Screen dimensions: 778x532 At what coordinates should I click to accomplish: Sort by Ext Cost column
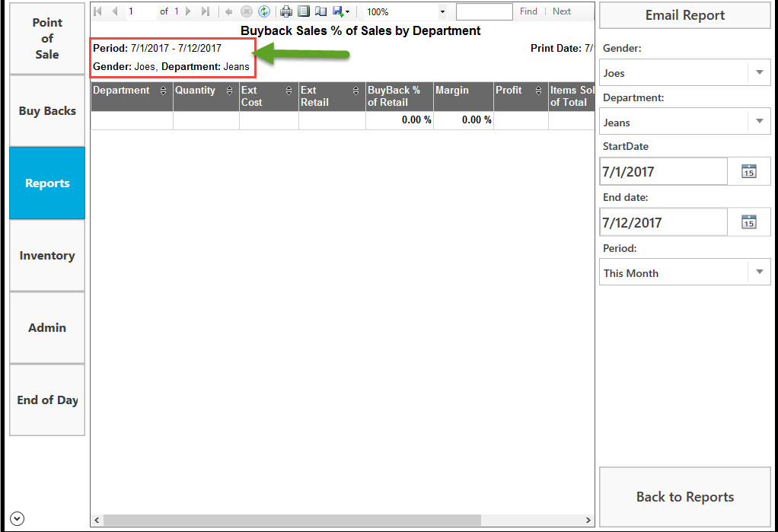[289, 91]
